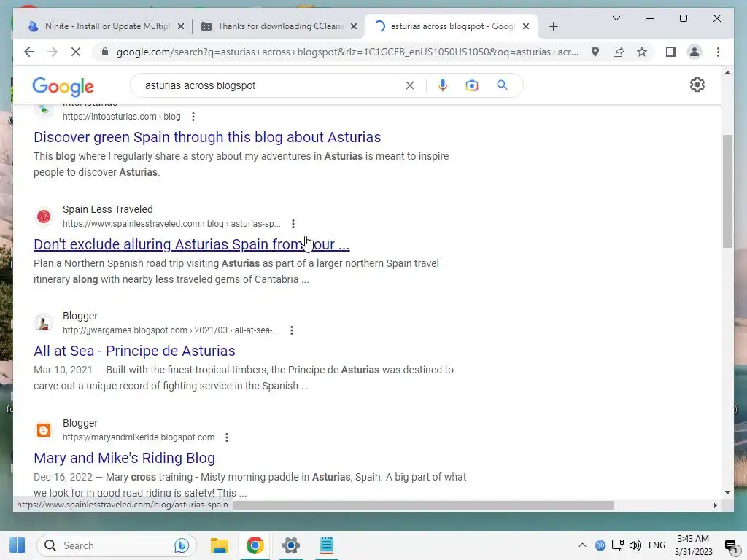Close the CCleaner download tab
Screen dimensions: 747x560
click(354, 27)
